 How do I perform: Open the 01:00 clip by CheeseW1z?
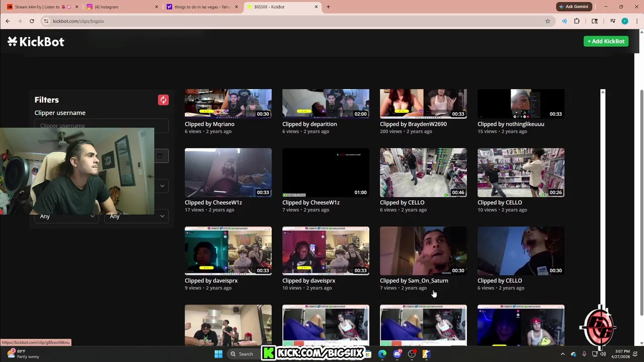326,172
